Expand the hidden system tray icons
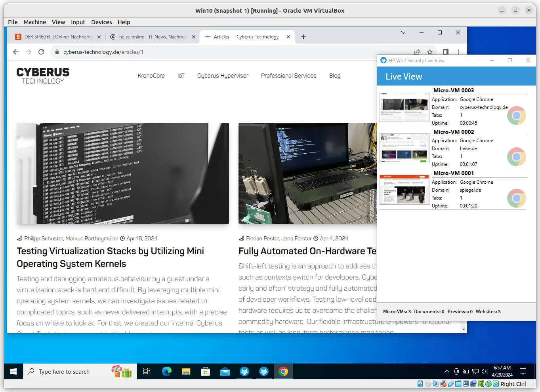 point(446,371)
